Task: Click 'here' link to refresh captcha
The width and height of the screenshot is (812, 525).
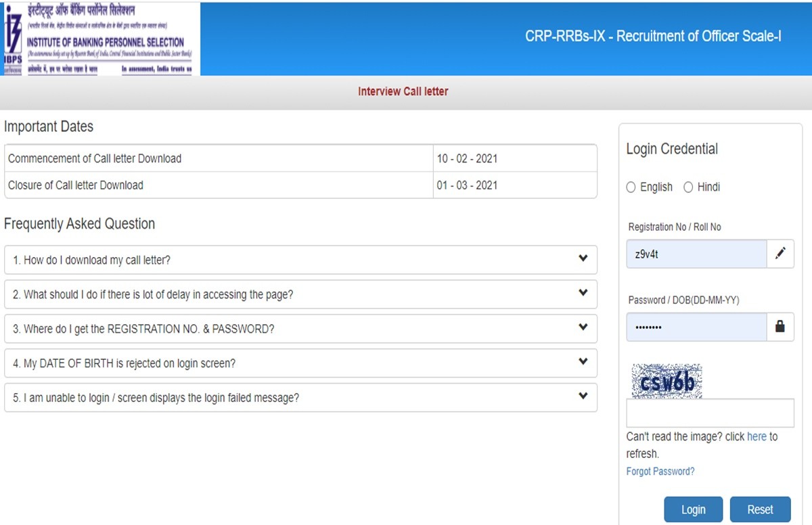Action: (757, 437)
